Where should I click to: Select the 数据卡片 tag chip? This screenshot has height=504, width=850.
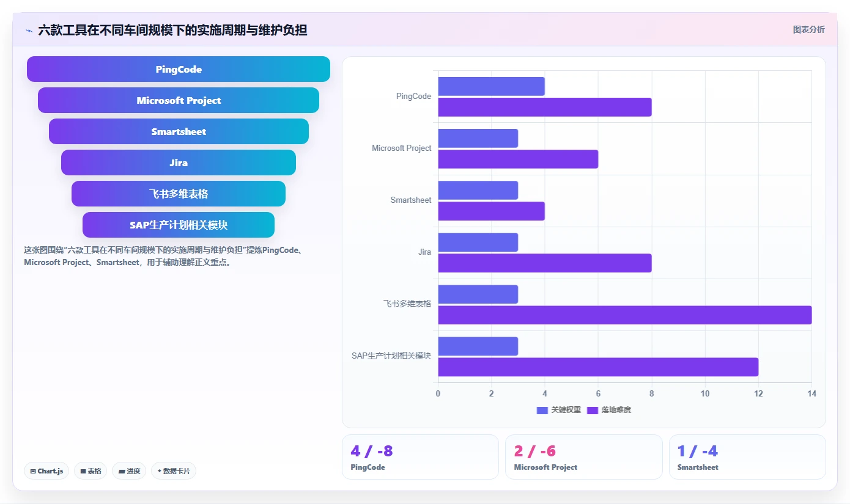click(x=174, y=471)
